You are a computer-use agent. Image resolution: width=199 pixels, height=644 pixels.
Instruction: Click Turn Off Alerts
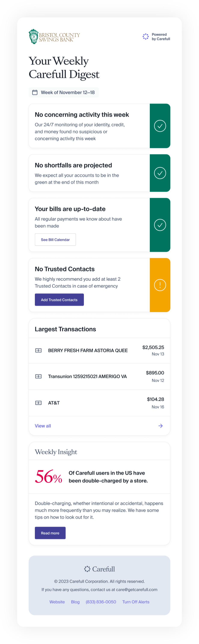coord(136,602)
